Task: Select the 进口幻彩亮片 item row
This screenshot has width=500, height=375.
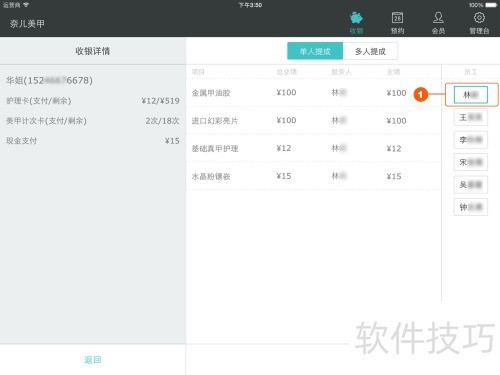Action: 313,121
